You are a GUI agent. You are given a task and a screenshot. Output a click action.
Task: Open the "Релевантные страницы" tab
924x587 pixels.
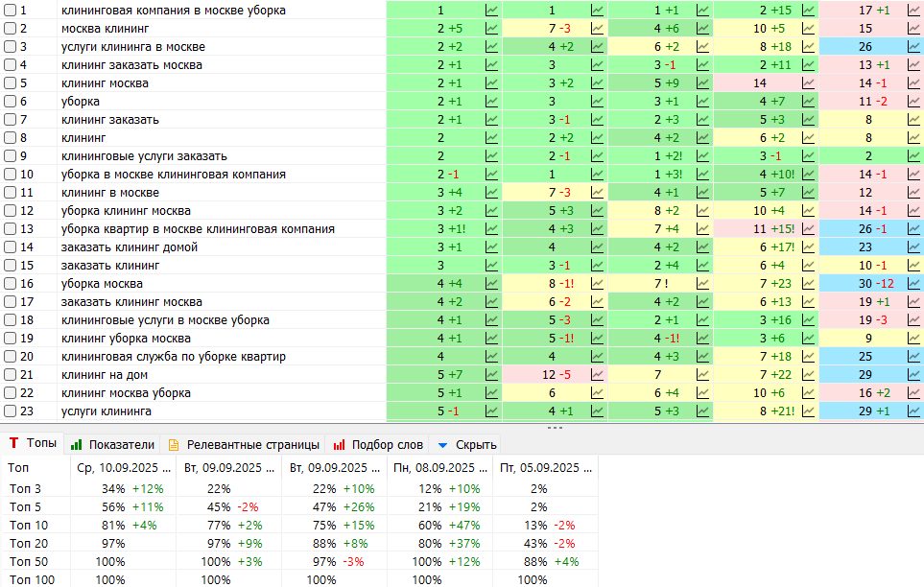[x=243, y=445]
